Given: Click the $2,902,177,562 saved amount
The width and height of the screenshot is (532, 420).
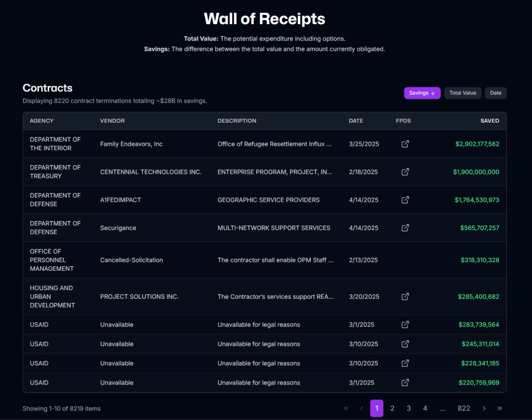Looking at the screenshot, I should tap(477, 144).
